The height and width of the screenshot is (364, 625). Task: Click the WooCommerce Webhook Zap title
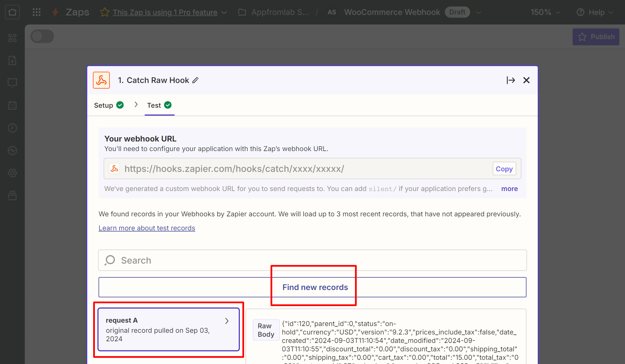392,12
